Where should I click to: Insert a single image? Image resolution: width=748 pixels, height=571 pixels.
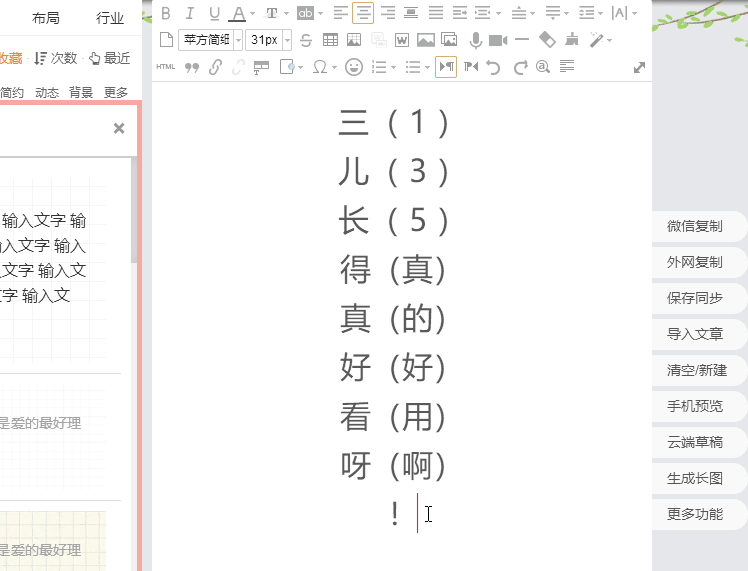click(x=426, y=40)
